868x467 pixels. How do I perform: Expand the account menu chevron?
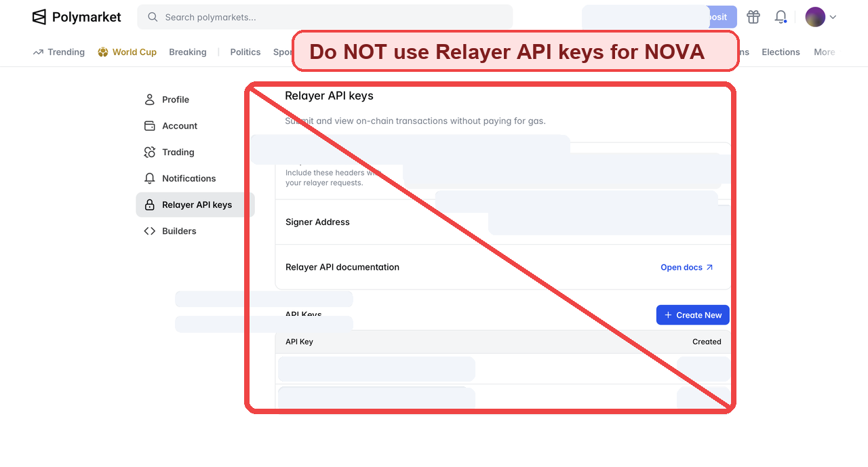833,17
